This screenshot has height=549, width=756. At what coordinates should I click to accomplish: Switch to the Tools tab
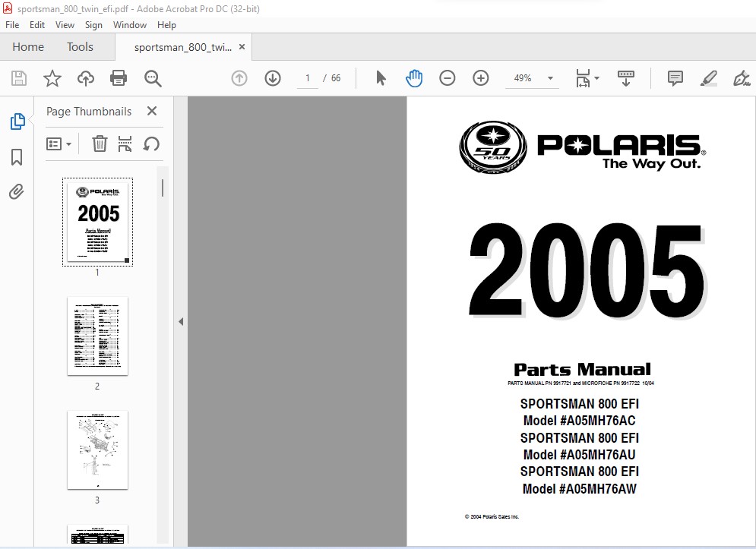[x=80, y=47]
